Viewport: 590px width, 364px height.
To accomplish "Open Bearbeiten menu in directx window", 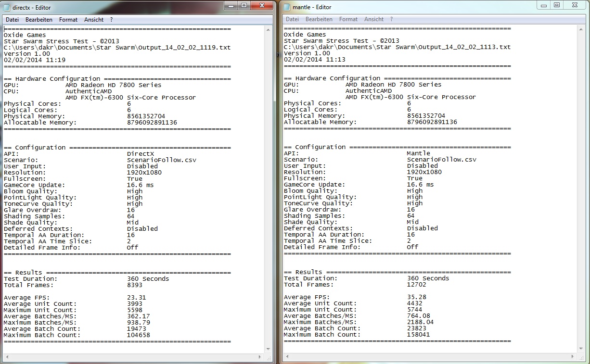I will tap(39, 20).
